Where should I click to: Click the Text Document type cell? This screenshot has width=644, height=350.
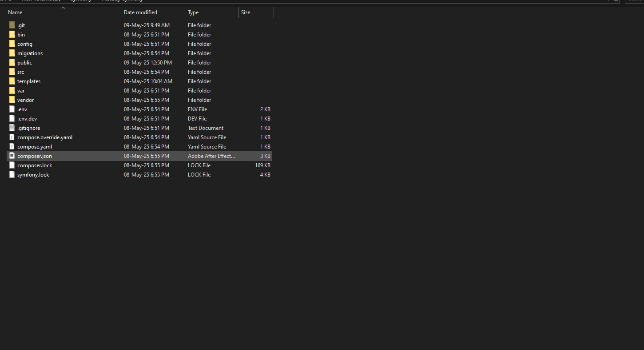pyautogui.click(x=206, y=128)
